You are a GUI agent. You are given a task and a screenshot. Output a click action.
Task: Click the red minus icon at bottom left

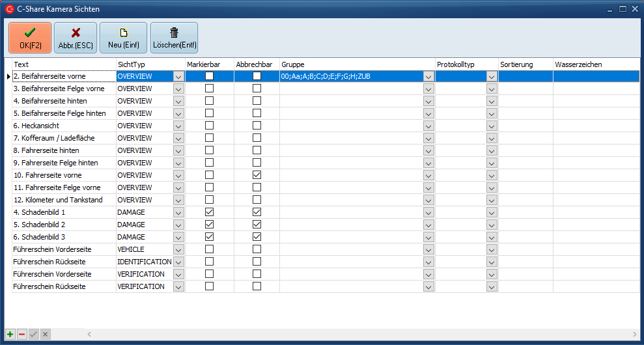21,334
